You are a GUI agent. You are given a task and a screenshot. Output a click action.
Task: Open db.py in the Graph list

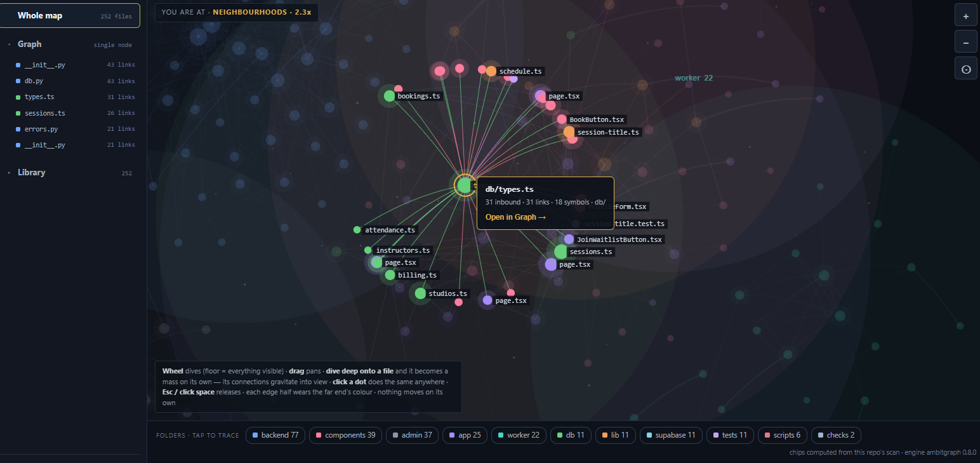[75, 81]
